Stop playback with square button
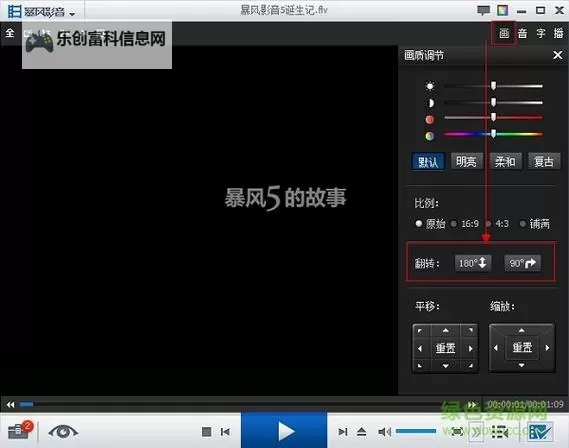This screenshot has width=569, height=448. click(206, 432)
